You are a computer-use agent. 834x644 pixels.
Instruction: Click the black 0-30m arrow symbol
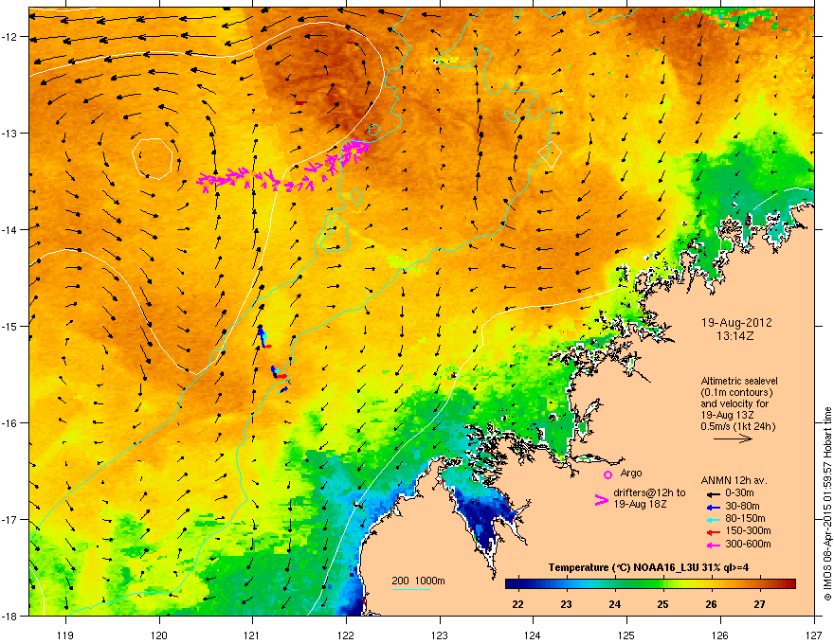coord(714,493)
